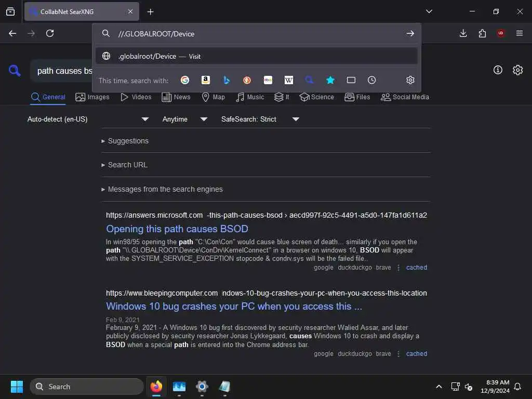Search with DuckDuckGo one-off engine icon
This screenshot has width=532, height=399.
[247, 80]
